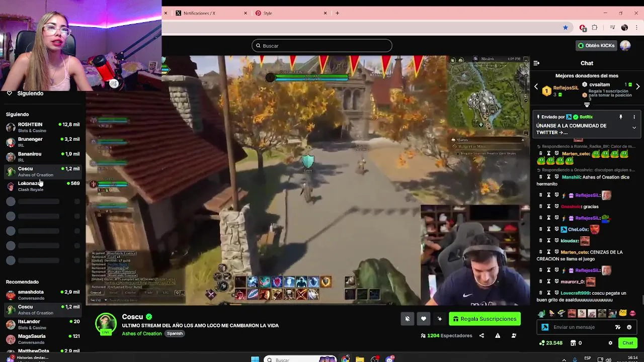Click the heart follow icon under the stream

tap(424, 319)
